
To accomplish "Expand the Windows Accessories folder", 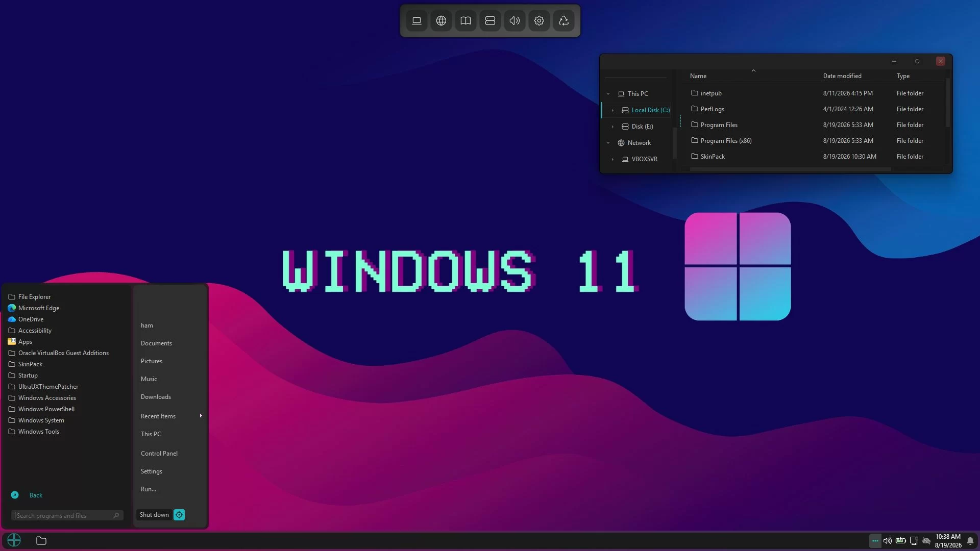I will [x=47, y=398].
